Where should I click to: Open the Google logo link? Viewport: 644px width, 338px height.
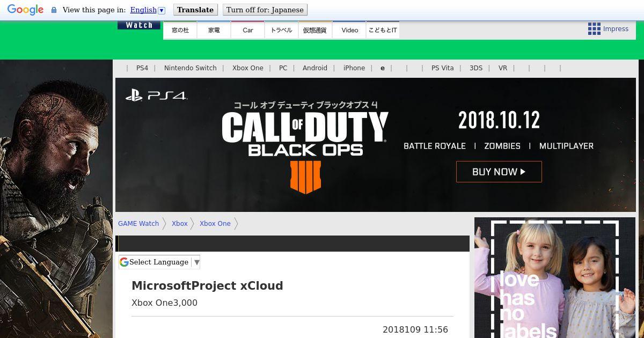(25, 10)
